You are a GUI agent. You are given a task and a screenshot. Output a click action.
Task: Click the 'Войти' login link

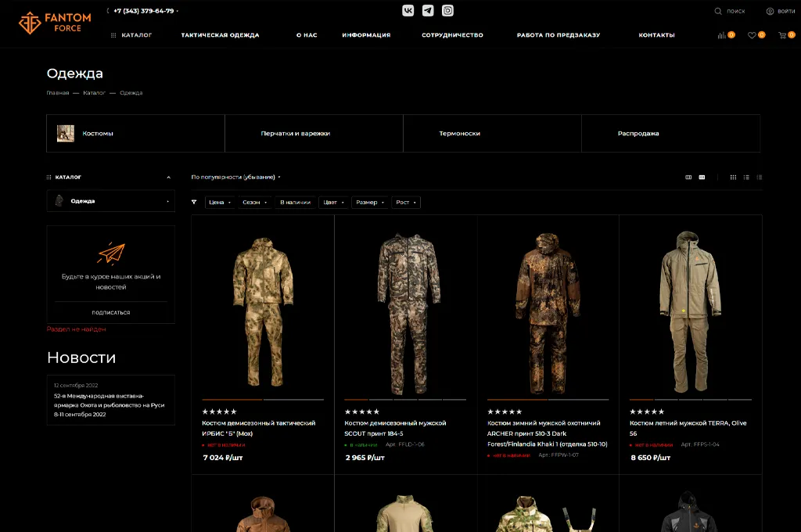[x=780, y=11]
